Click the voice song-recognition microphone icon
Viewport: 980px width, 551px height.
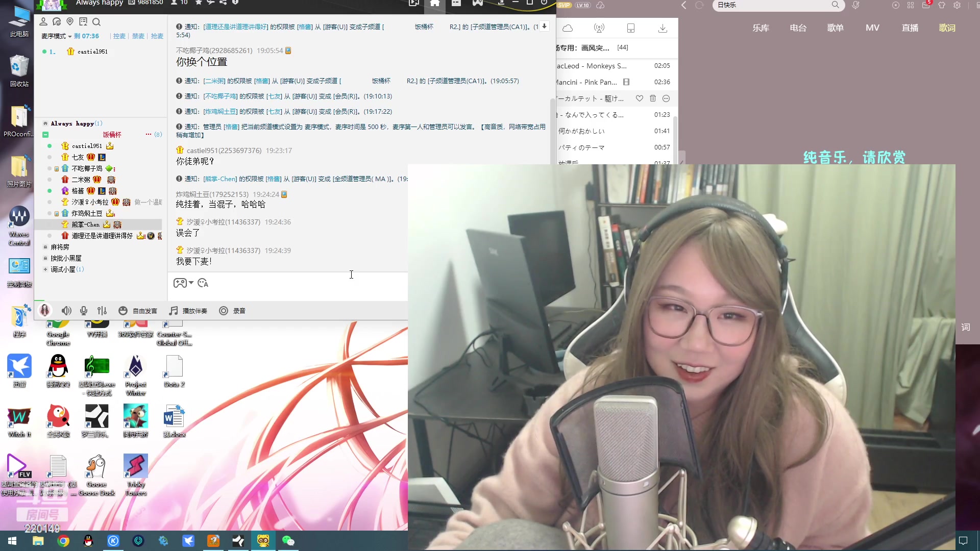tap(856, 5)
